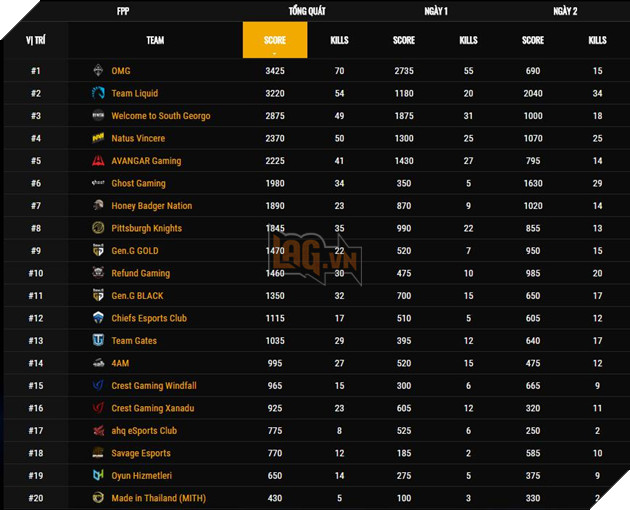Screen dimensions: 630x510
Task: Click Team Liquid's overall score 3220
Action: click(275, 93)
